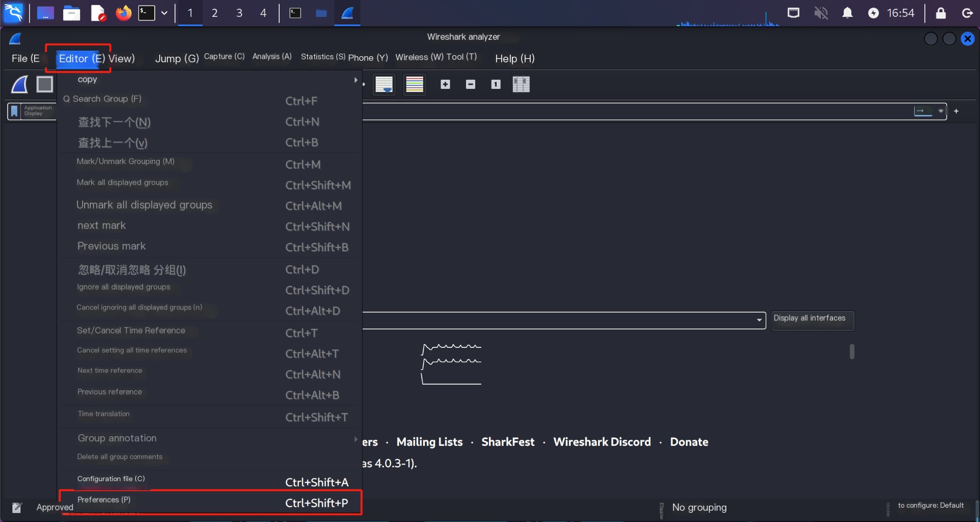Select Unmark all displayed groups
This screenshot has height=522, width=980.
click(209, 205)
